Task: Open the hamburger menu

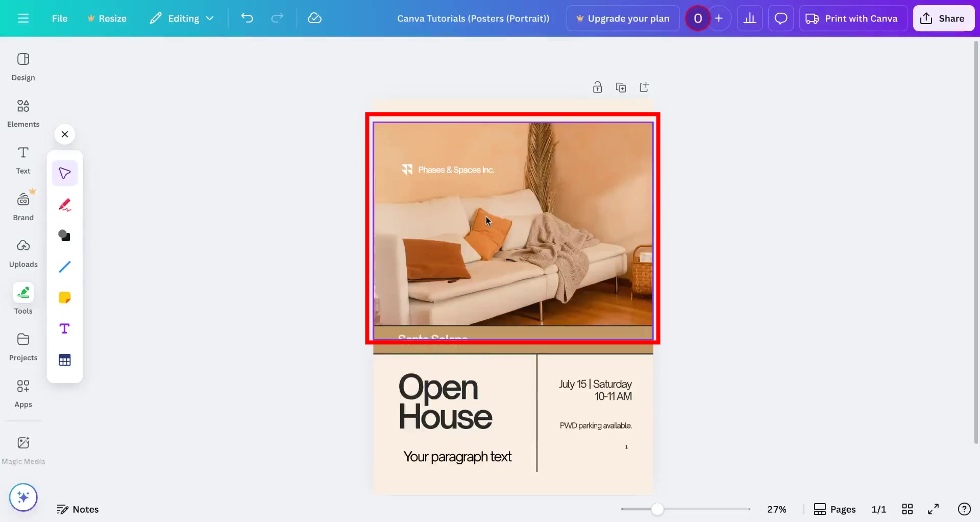Action: (x=23, y=18)
